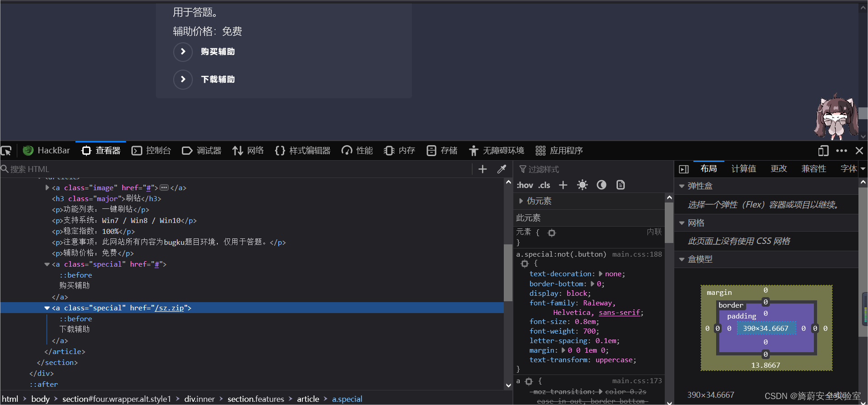Activate the element picker icon
Image resolution: width=868 pixels, height=405 pixels.
tap(6, 151)
